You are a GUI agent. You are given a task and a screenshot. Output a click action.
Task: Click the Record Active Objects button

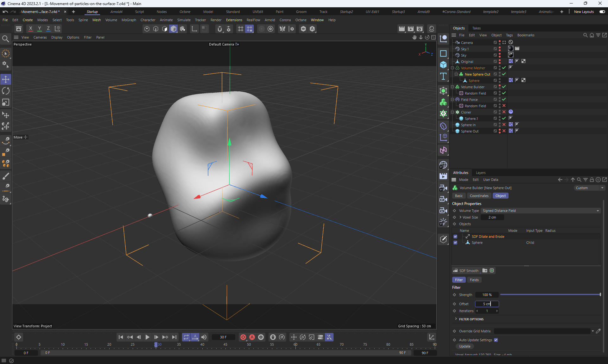(243, 337)
